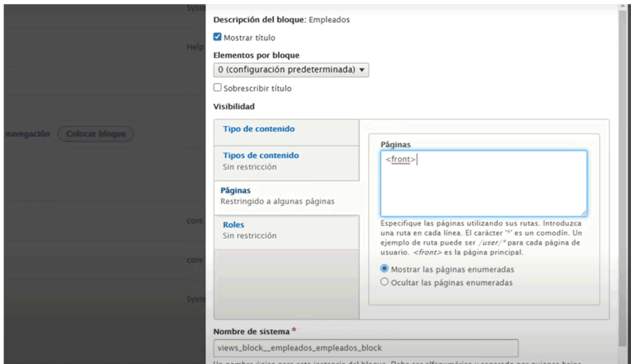
Task: Open the Tipos de contenido tab
Action: tap(286, 163)
